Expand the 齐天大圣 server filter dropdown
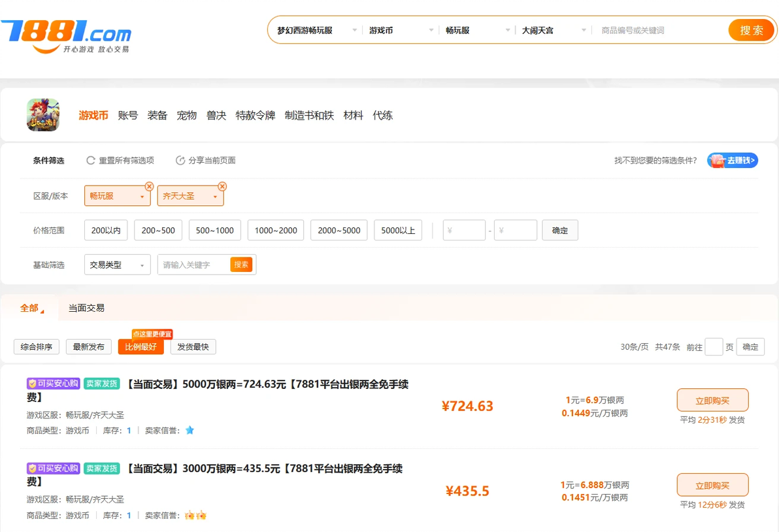 [190, 195]
